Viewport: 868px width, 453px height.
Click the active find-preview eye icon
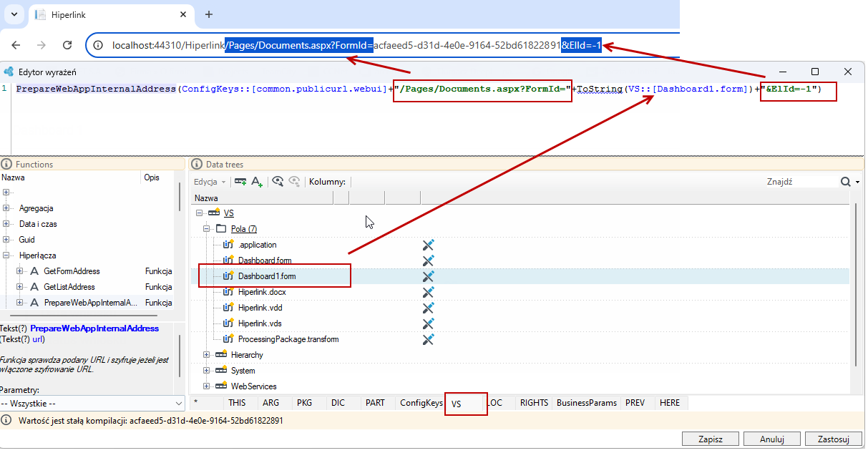[278, 182]
